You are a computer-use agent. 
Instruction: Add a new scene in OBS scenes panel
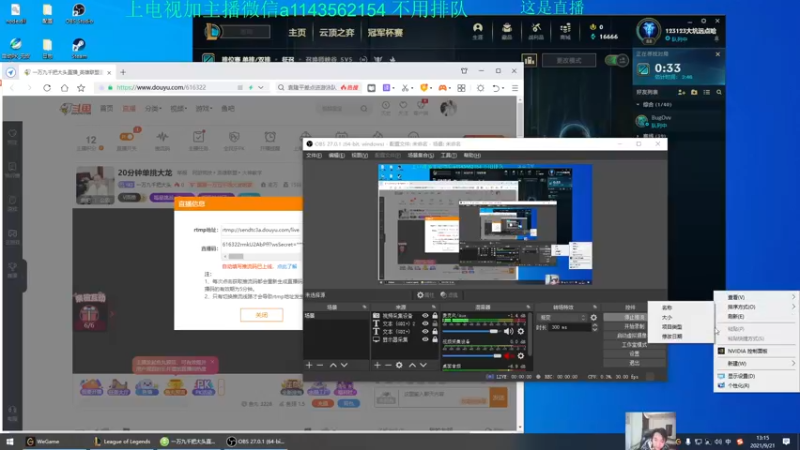(x=309, y=365)
